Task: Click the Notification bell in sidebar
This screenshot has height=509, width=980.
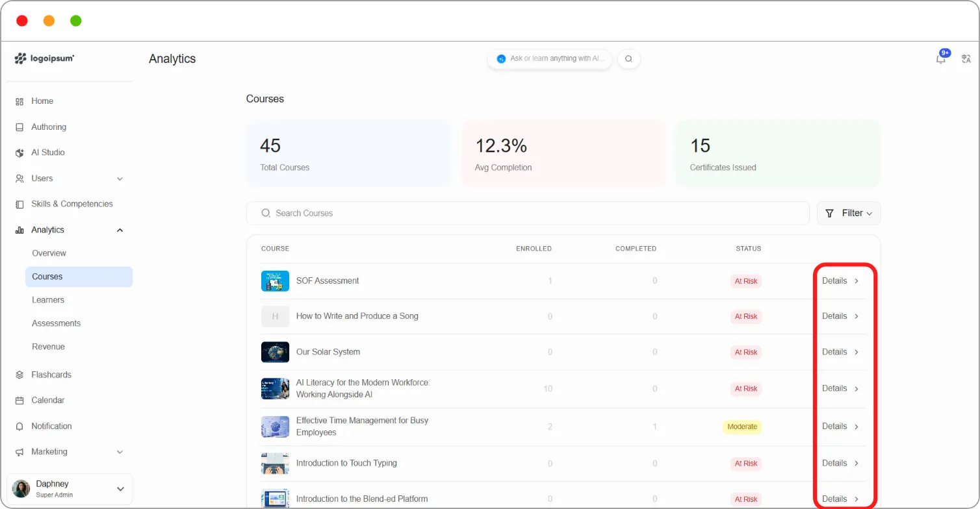Action: tap(19, 427)
